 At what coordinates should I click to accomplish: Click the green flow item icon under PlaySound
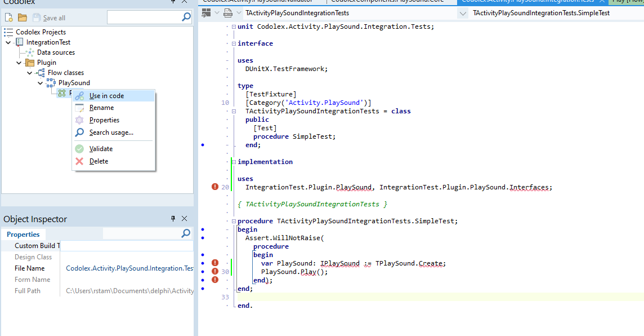point(61,93)
